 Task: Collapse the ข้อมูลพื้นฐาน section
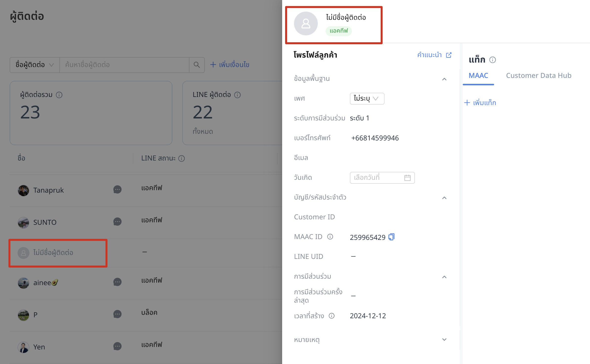[444, 79]
